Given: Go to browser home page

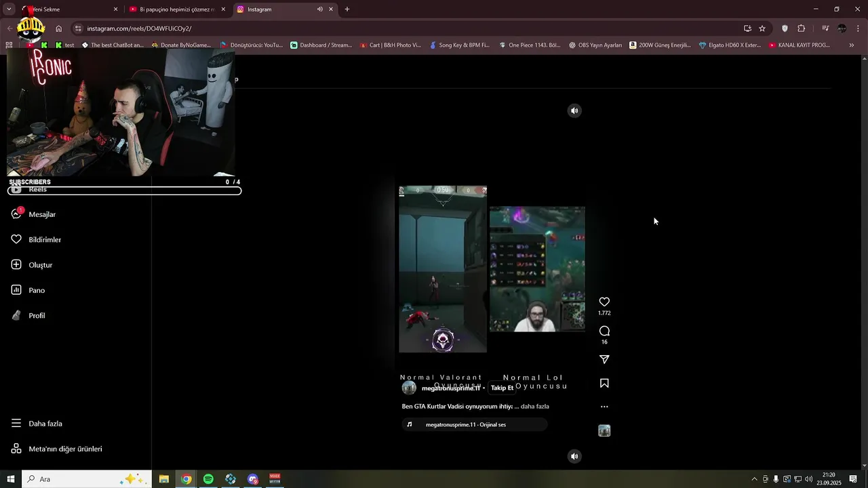Looking at the screenshot, I should click(58, 28).
